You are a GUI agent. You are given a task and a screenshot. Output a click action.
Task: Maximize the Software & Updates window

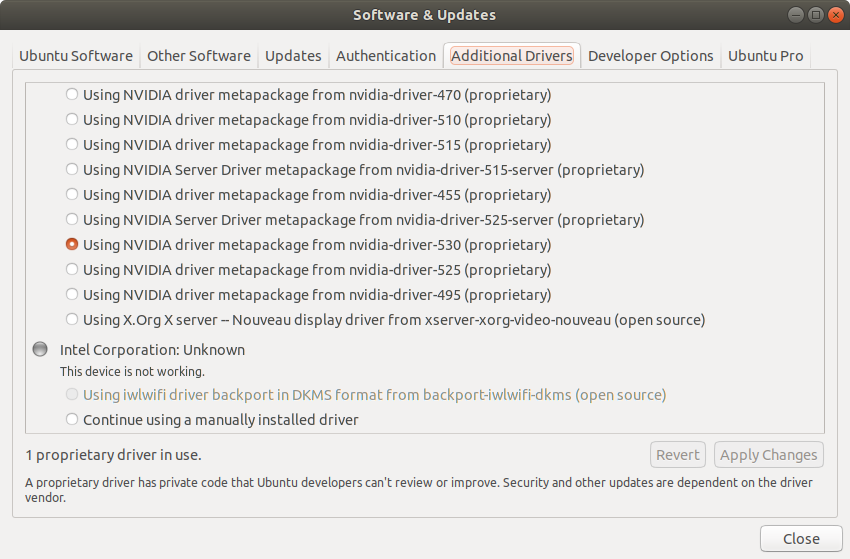(x=816, y=15)
